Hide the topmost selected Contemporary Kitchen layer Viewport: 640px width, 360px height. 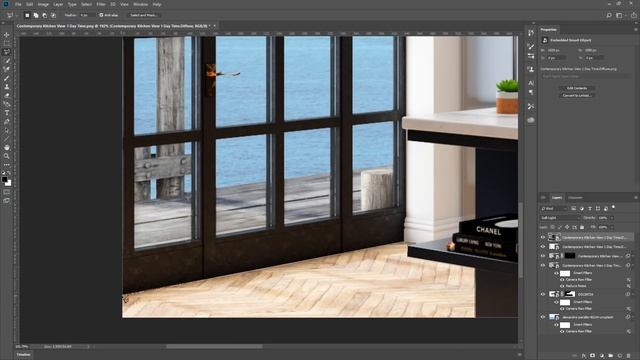click(543, 237)
